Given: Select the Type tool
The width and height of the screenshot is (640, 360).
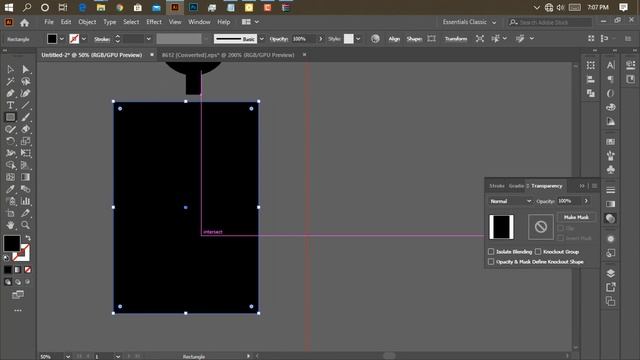Looking at the screenshot, I should click(x=10, y=105).
